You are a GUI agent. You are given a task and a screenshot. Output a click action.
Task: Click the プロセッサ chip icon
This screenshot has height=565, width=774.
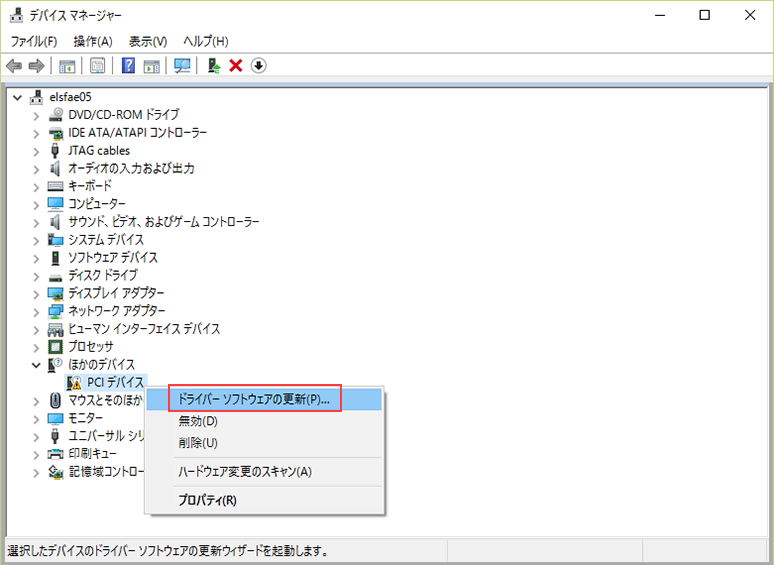(x=56, y=346)
